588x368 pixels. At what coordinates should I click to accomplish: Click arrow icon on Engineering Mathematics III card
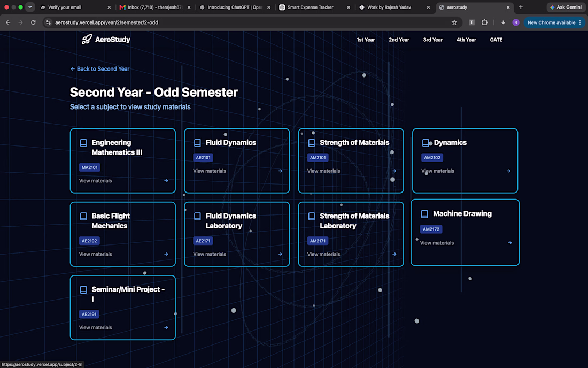(x=166, y=181)
